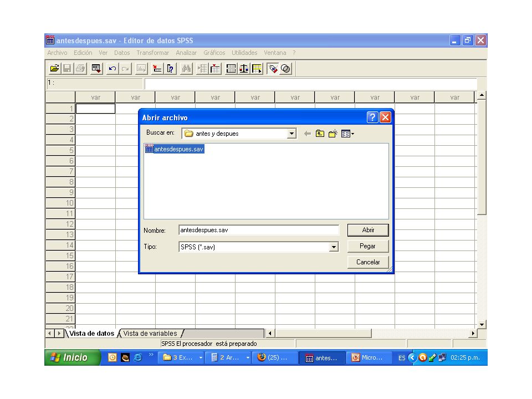
Task: Select row header 19 in data grid
Action: (x=60, y=298)
